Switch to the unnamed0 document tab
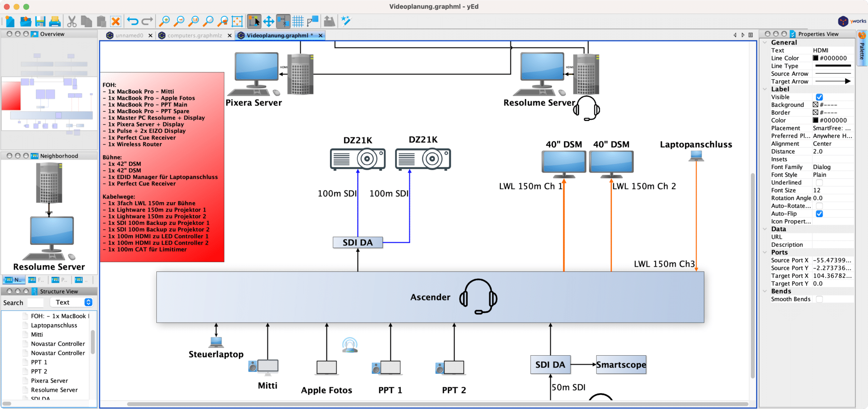 pos(129,36)
